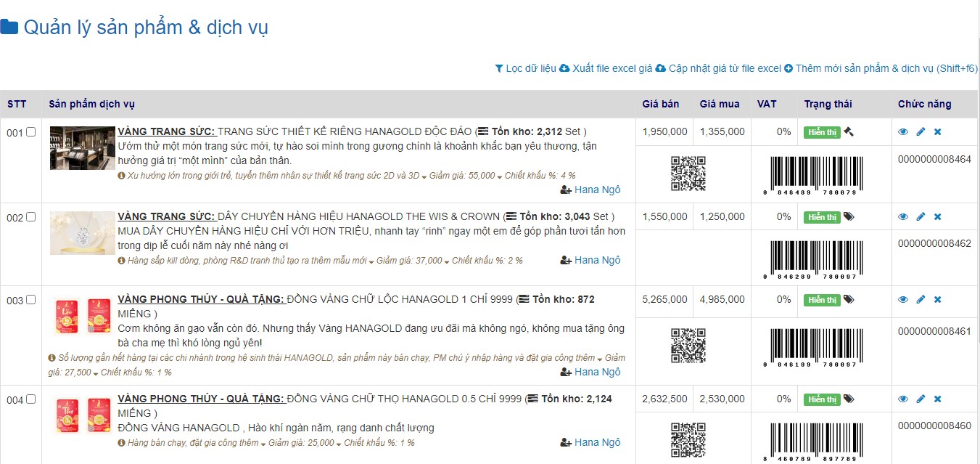
Task: Open the view eye icon for product 002
Action: 903,217
